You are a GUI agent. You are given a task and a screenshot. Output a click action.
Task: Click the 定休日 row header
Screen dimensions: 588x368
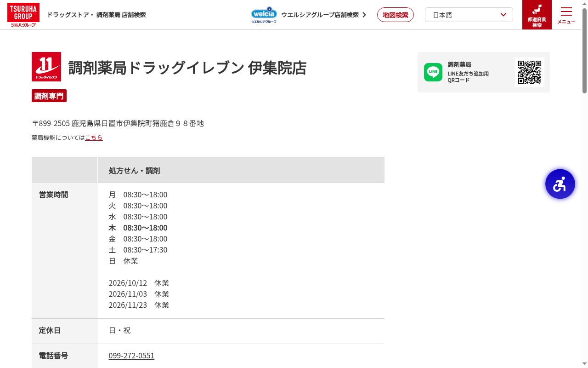tap(65, 331)
